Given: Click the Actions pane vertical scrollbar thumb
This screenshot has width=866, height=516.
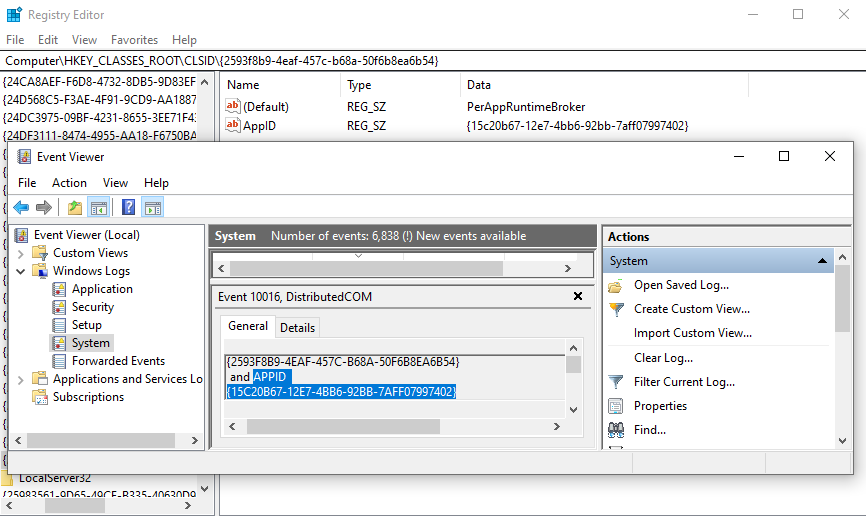Looking at the screenshot, I should coord(842,298).
